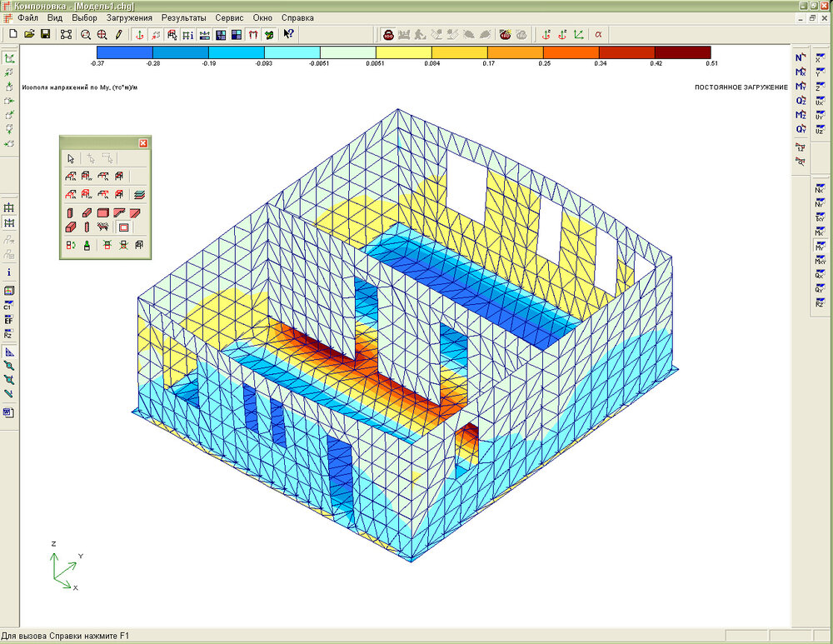Screen dimensions: 833x644
Task: Open the Справка menu
Action: click(x=297, y=17)
